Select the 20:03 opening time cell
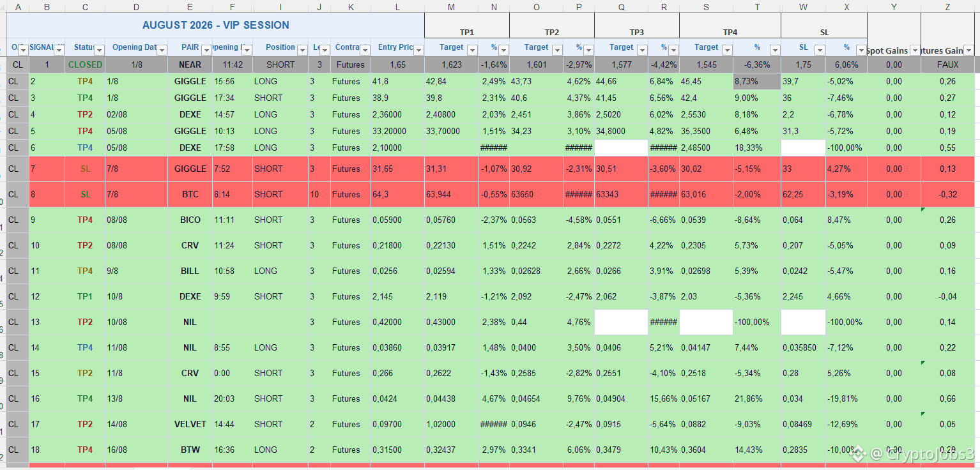This screenshot has height=470, width=980. (233, 398)
